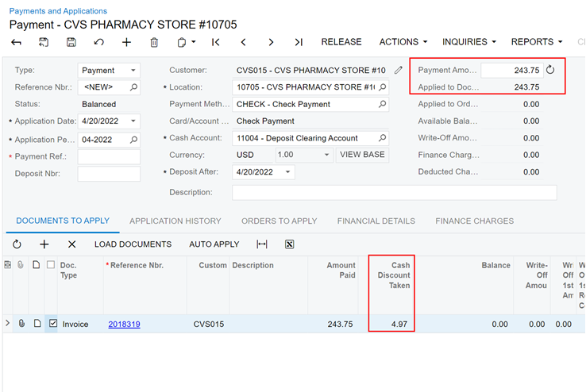Open currency rate dropdown
The image size is (586, 392).
click(326, 155)
